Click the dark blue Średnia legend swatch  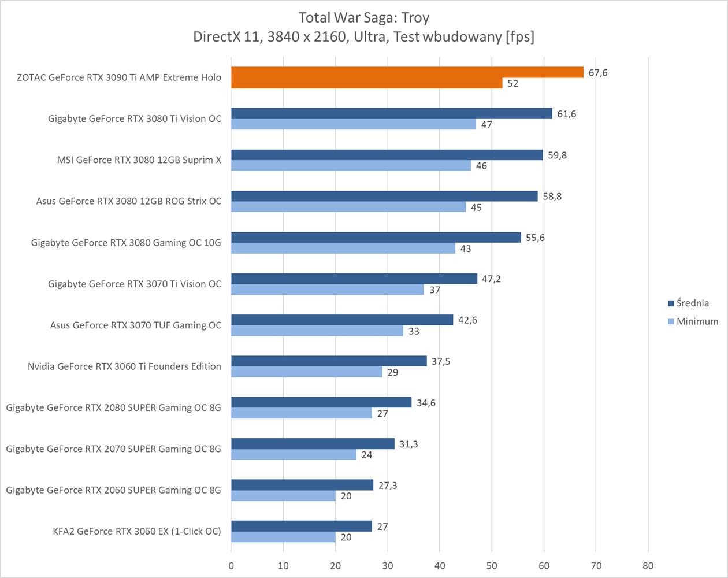(671, 303)
